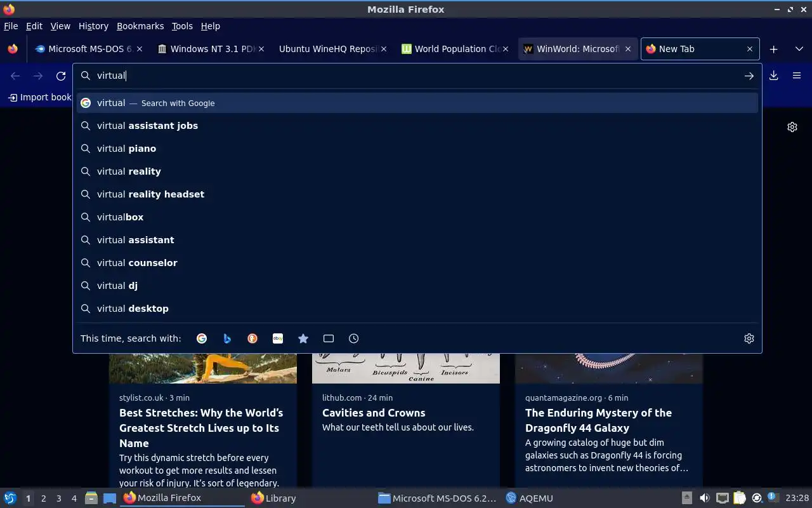Select 'virtual dj' suggestion

coord(417,286)
